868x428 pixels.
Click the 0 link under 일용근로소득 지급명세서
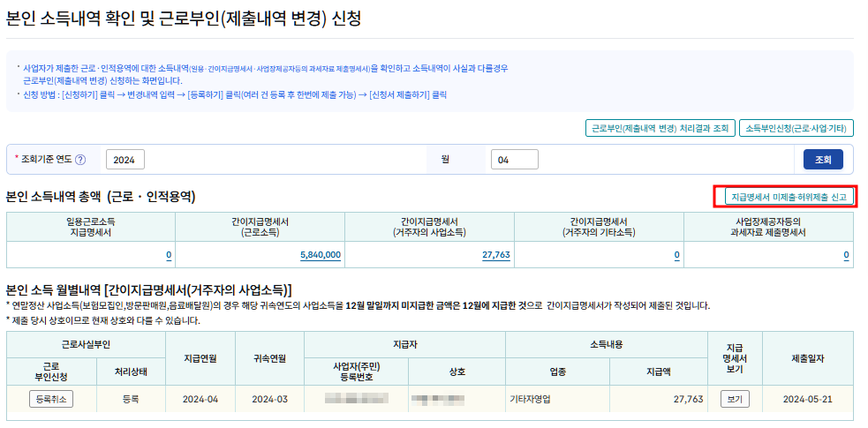(169, 255)
